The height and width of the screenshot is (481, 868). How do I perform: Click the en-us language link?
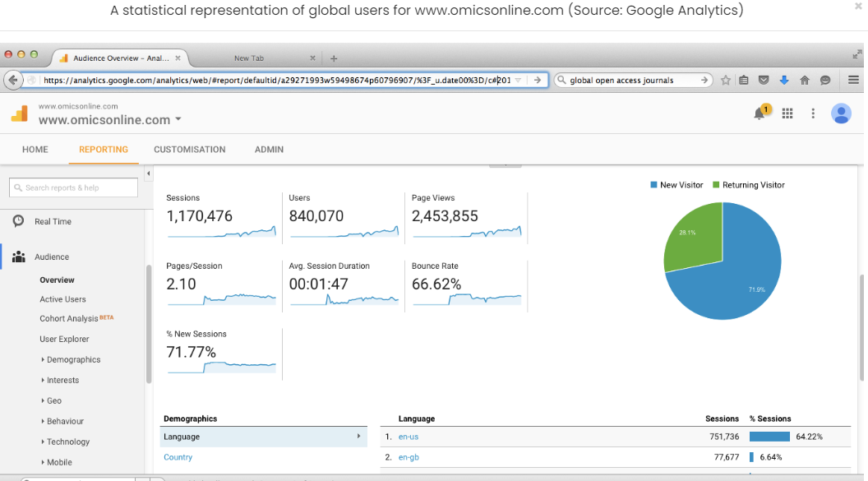[409, 437]
